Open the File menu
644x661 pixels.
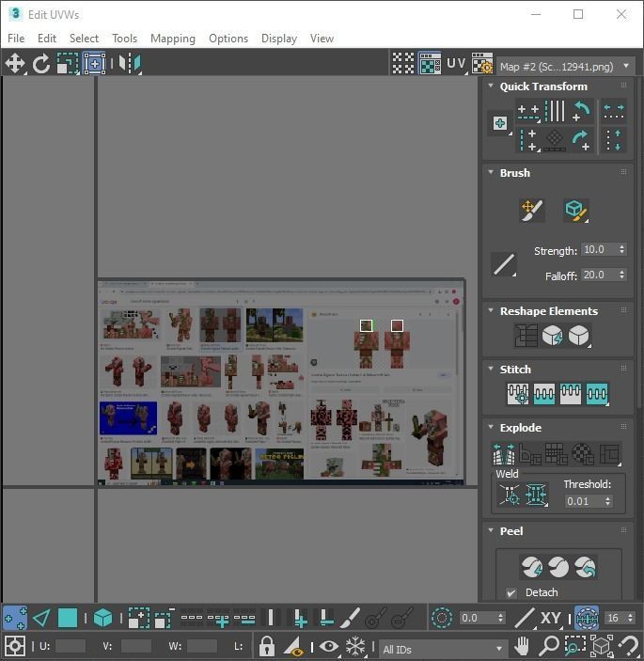coord(16,39)
